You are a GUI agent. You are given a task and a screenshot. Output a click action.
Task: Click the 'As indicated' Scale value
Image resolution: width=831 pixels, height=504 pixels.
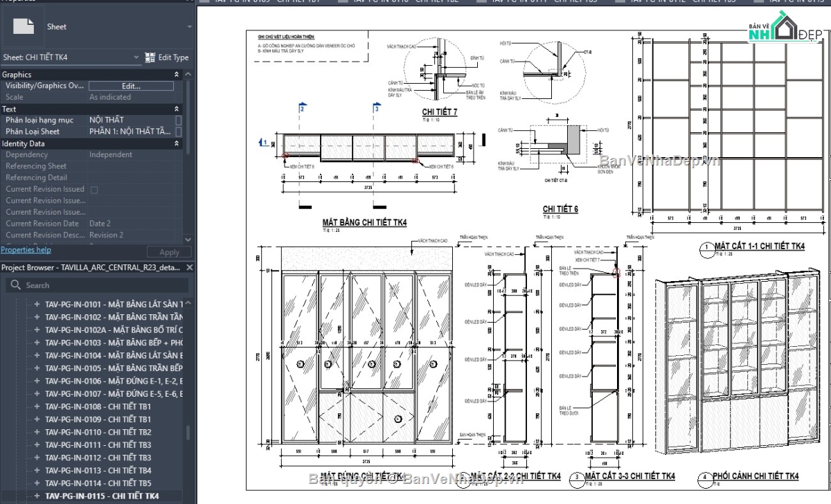point(110,97)
